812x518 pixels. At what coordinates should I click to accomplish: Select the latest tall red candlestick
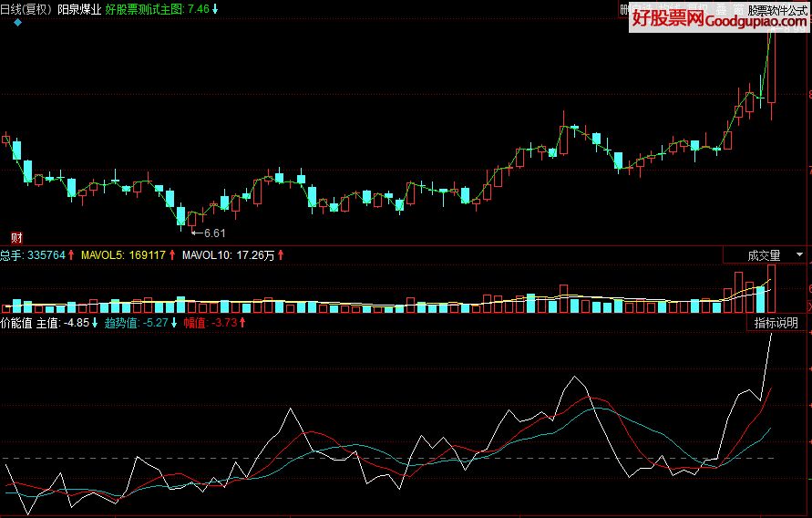772,67
